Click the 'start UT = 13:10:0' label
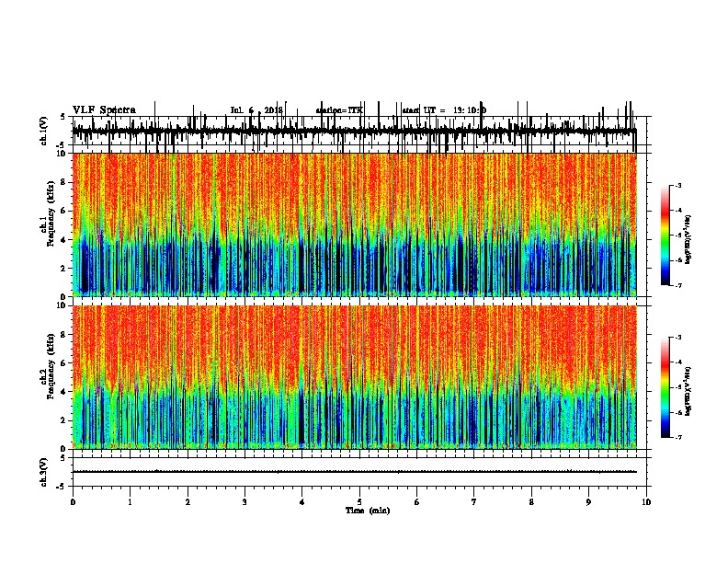 [x=444, y=110]
